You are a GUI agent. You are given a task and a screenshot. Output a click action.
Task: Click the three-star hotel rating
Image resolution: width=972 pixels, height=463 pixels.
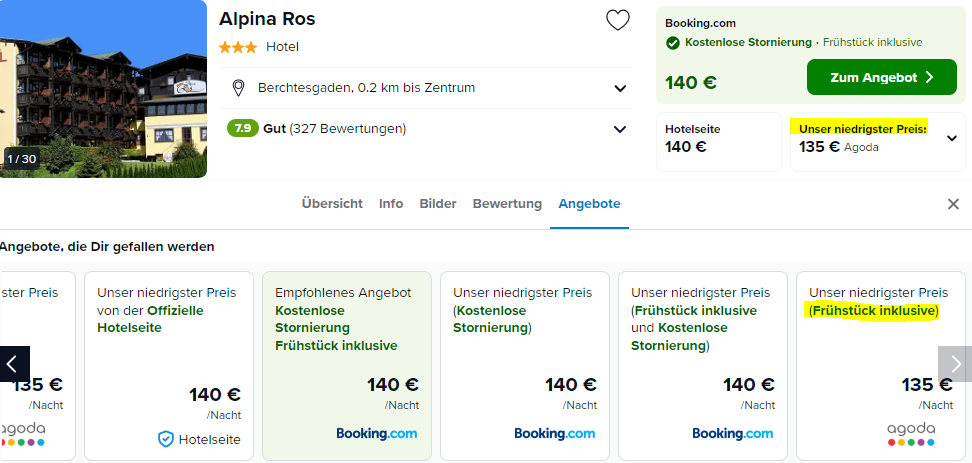[238, 47]
